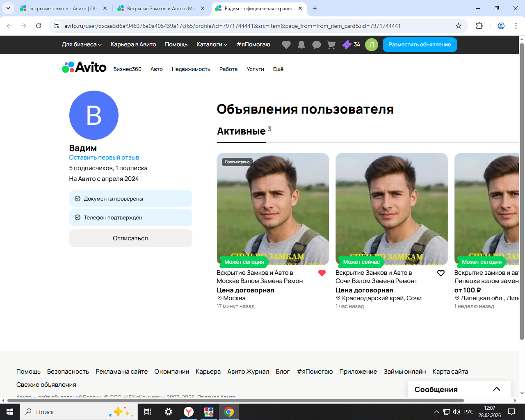
Task: Open Settings gear on taskbar
Action: coord(169,412)
